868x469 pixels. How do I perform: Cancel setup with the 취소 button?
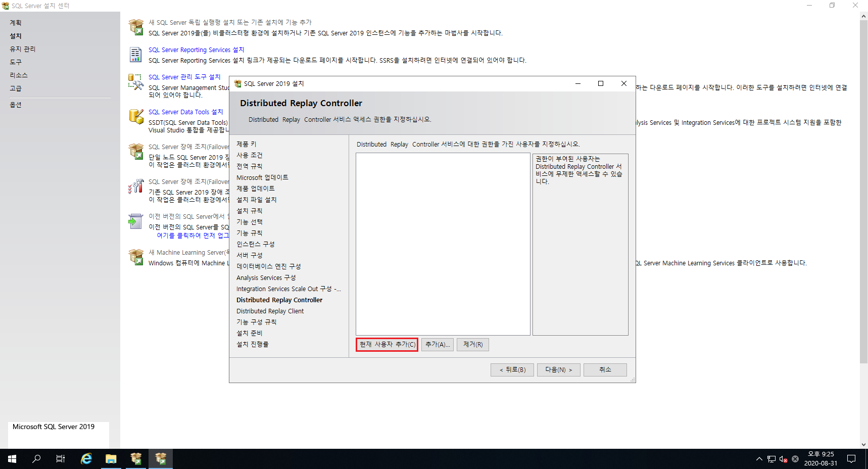click(605, 370)
